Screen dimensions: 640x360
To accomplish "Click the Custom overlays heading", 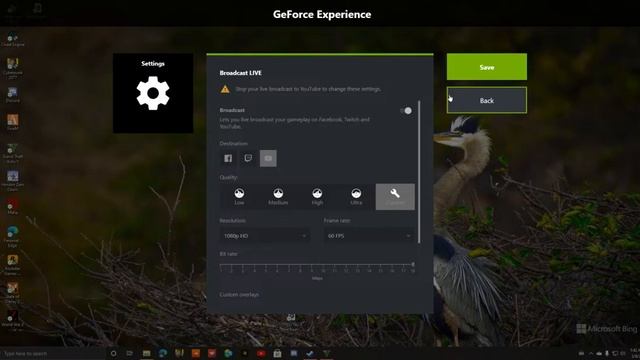I will point(239,294).
